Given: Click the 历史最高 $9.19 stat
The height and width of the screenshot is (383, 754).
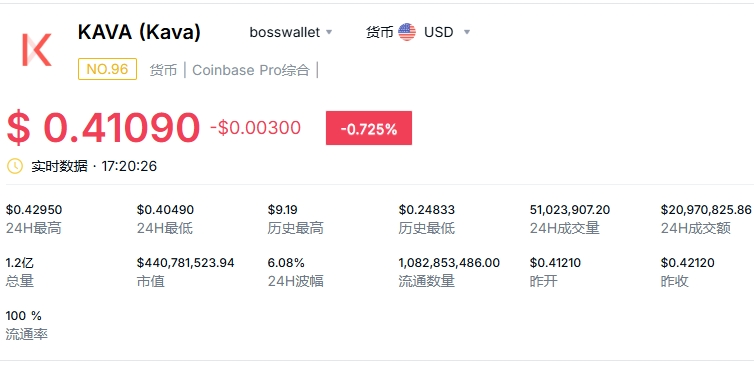Looking at the screenshot, I should coord(283,210).
